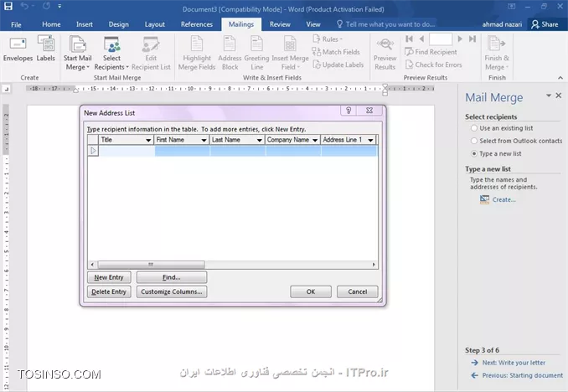This screenshot has height=392, width=568.
Task: Click Next: Write your letter link
Action: 514,363
